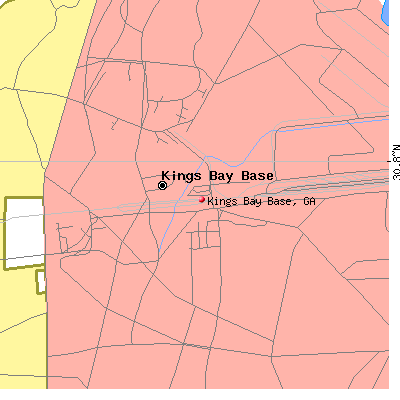The image size is (400, 400).
Task: Click the GA text in the caption
Action: tap(309, 201)
